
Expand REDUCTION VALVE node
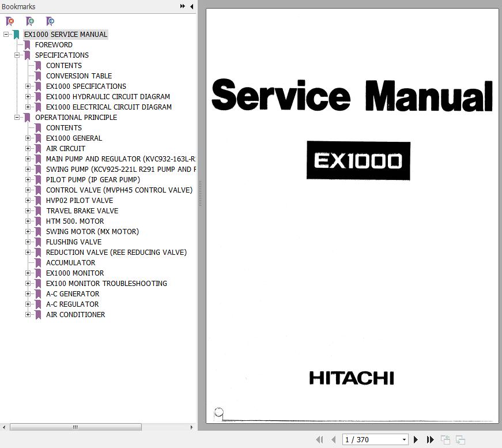28,252
